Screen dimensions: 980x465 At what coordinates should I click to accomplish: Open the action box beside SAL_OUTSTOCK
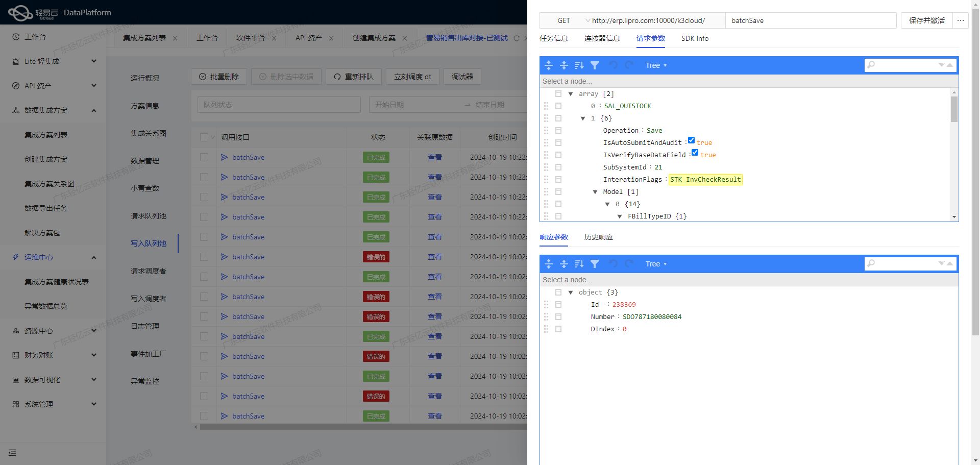(x=558, y=106)
